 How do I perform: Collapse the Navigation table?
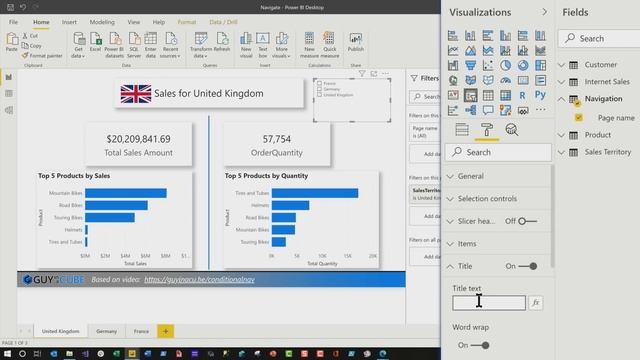562,99
